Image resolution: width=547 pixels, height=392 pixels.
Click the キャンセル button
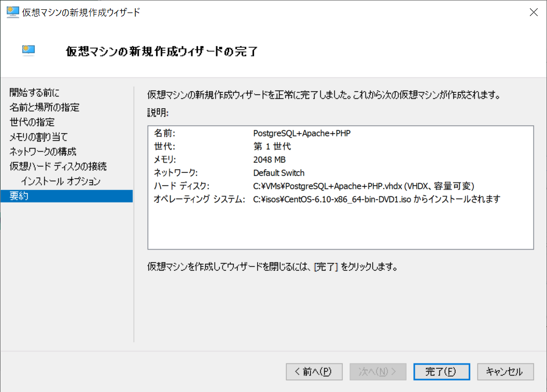click(x=505, y=372)
